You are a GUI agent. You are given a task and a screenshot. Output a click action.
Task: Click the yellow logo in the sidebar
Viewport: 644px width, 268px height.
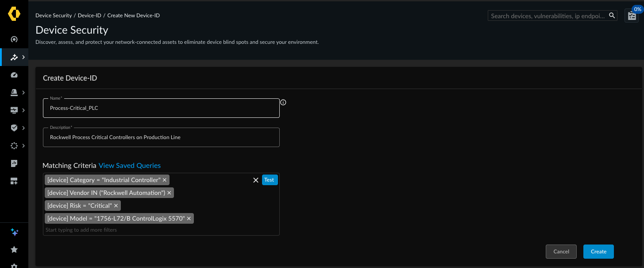(x=14, y=14)
